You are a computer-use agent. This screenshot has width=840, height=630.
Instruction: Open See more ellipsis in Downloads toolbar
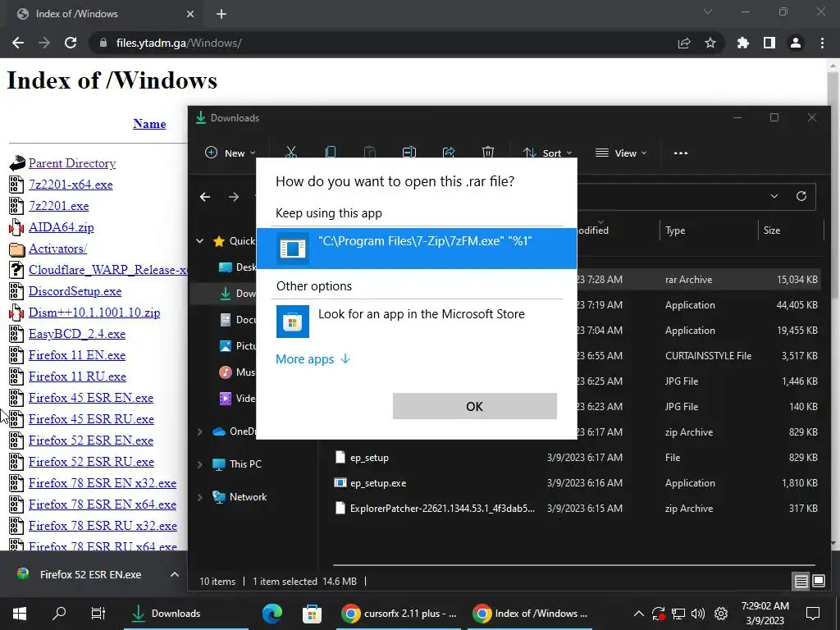[680, 153]
